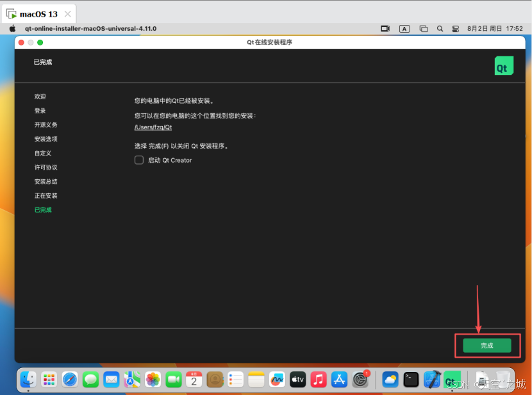Open Spotlight search in menu bar
This screenshot has height=395, width=532.
pos(440,29)
